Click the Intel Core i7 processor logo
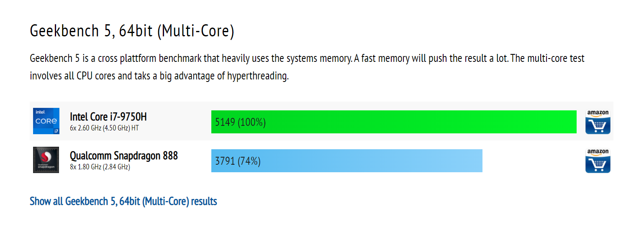644x227 pixels. click(x=46, y=121)
